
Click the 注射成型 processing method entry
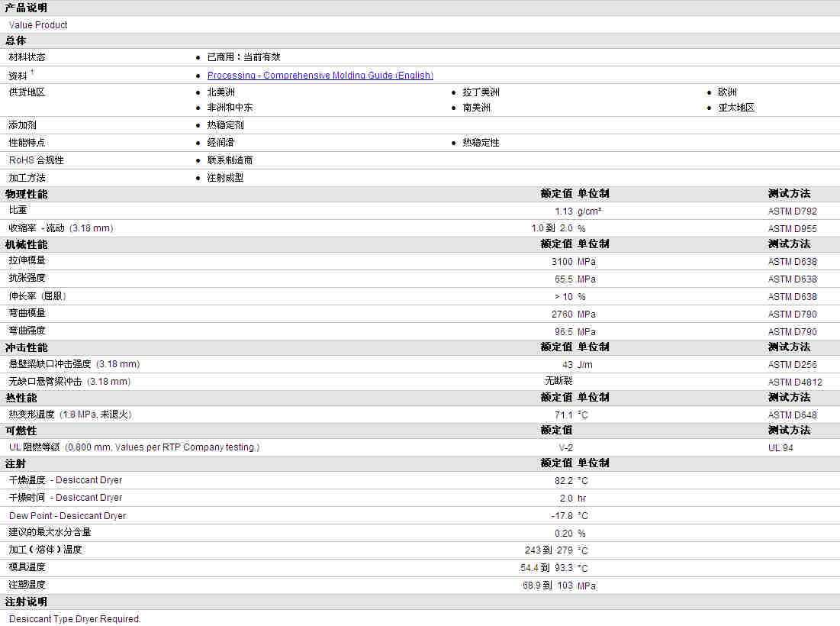[225, 178]
